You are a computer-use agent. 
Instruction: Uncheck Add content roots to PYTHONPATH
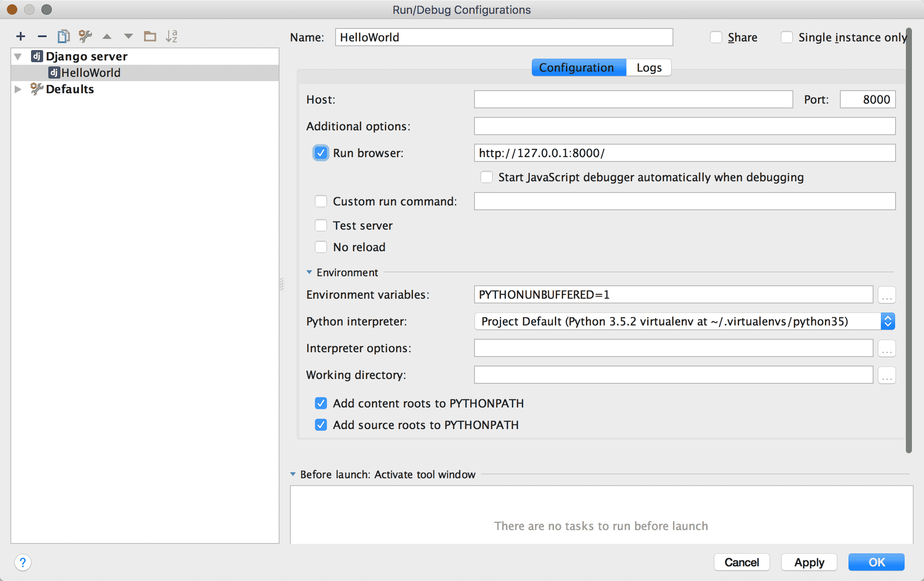321,404
